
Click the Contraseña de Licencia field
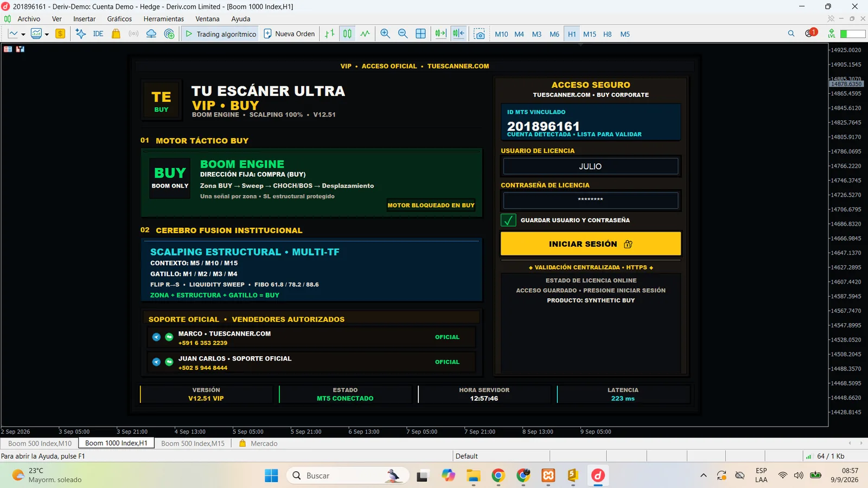pos(590,200)
